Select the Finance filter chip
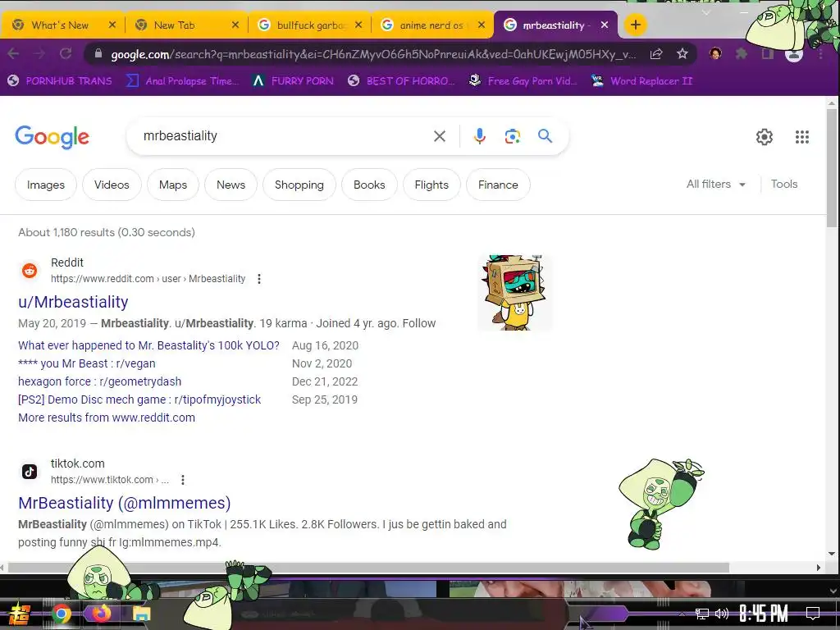Image resolution: width=840 pixels, height=630 pixels. pos(498,185)
